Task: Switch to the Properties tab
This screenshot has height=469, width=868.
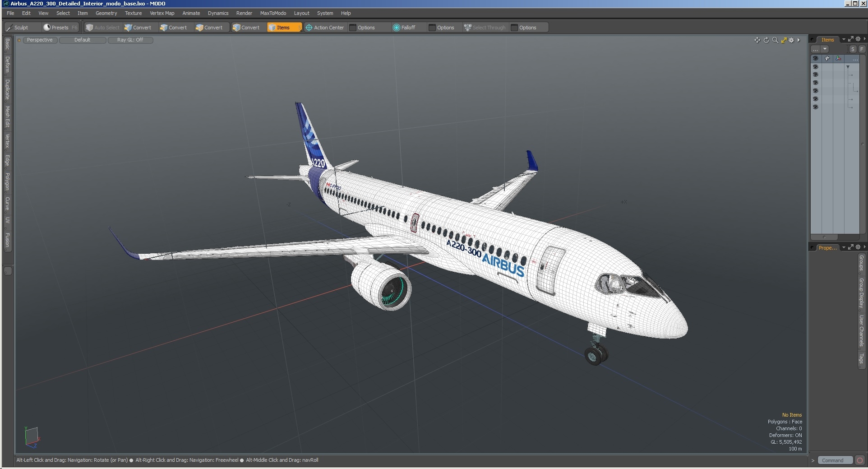Action: point(828,247)
